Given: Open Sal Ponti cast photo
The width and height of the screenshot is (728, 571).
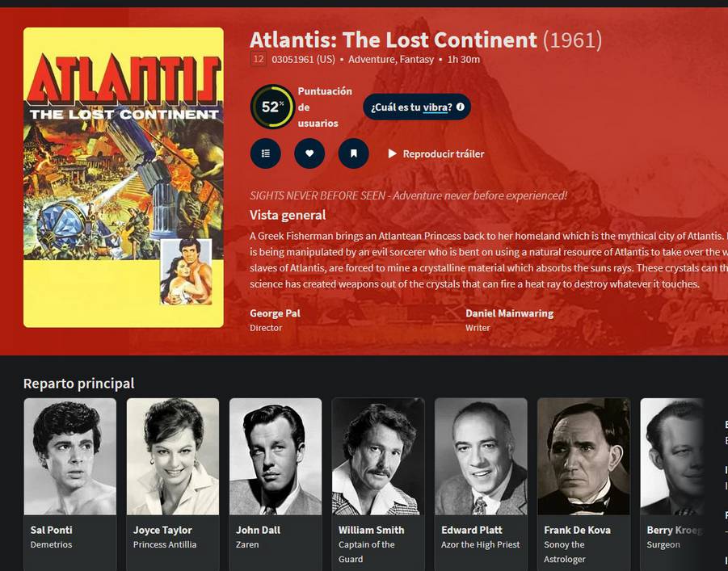Looking at the screenshot, I should (70, 456).
